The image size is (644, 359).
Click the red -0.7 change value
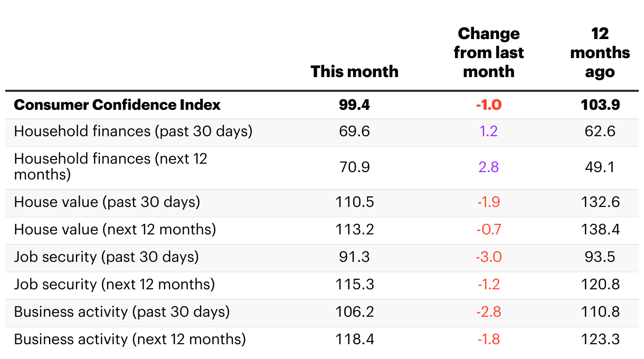488,230
